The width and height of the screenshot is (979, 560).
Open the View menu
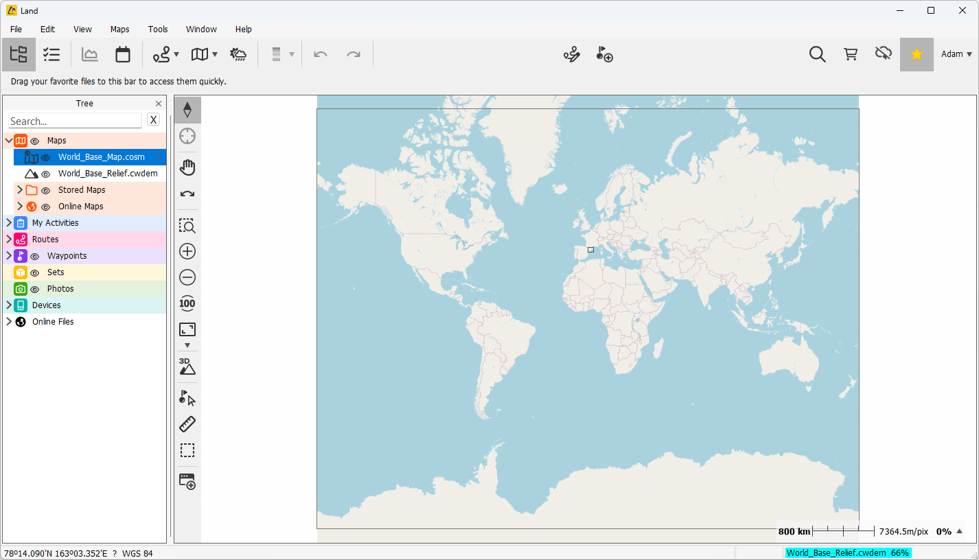(82, 29)
